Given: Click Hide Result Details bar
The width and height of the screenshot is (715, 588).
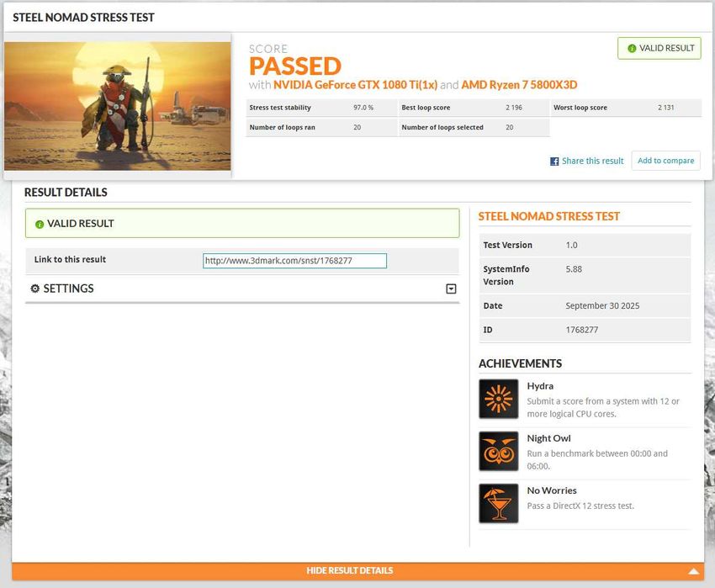Looking at the screenshot, I should 358,570.
